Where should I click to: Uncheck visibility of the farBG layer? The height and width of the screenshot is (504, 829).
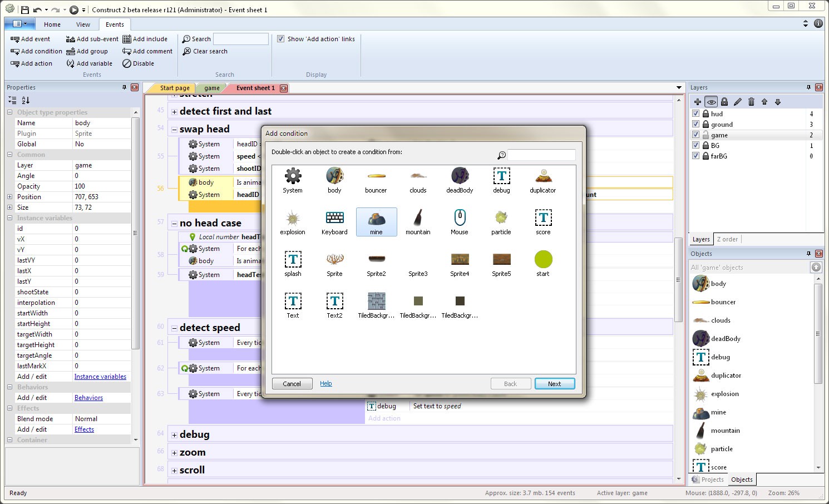[x=695, y=155]
